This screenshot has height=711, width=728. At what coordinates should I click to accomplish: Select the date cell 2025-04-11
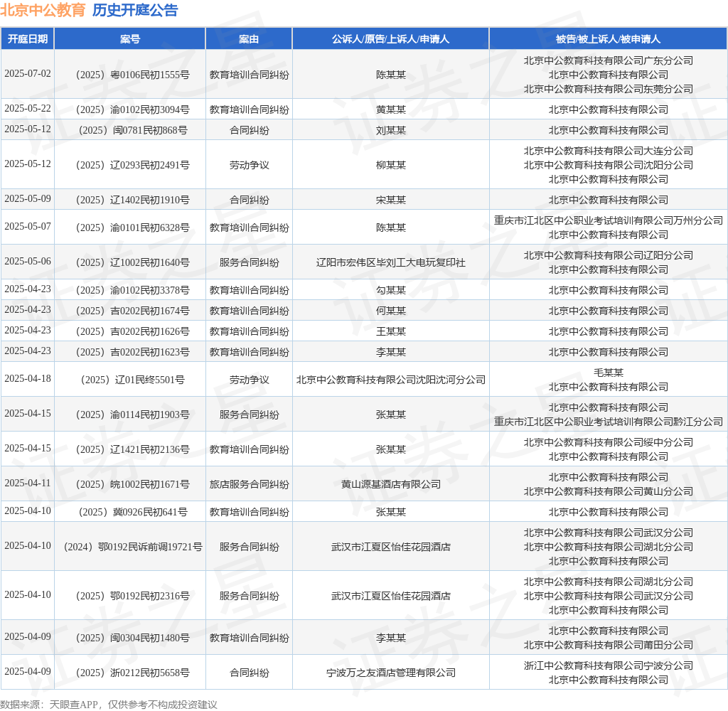pos(28,483)
